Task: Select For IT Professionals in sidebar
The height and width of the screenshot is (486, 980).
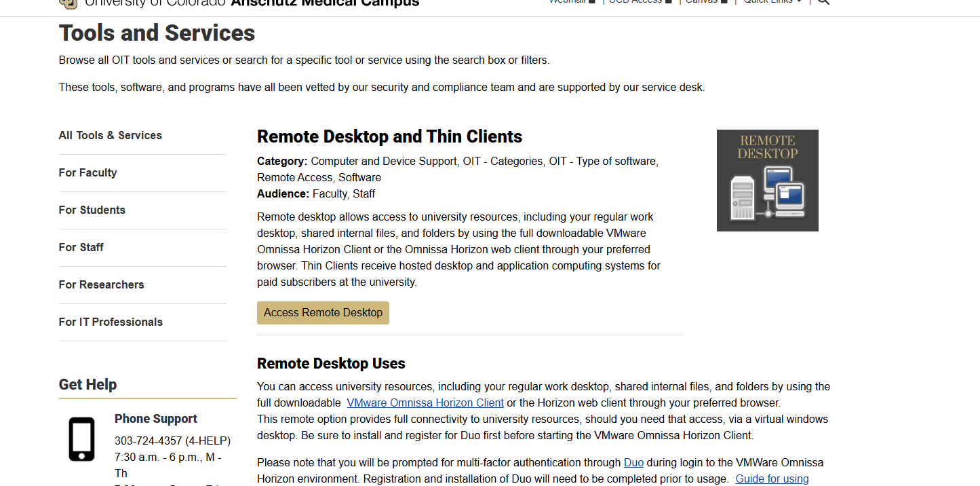Action: tap(111, 322)
